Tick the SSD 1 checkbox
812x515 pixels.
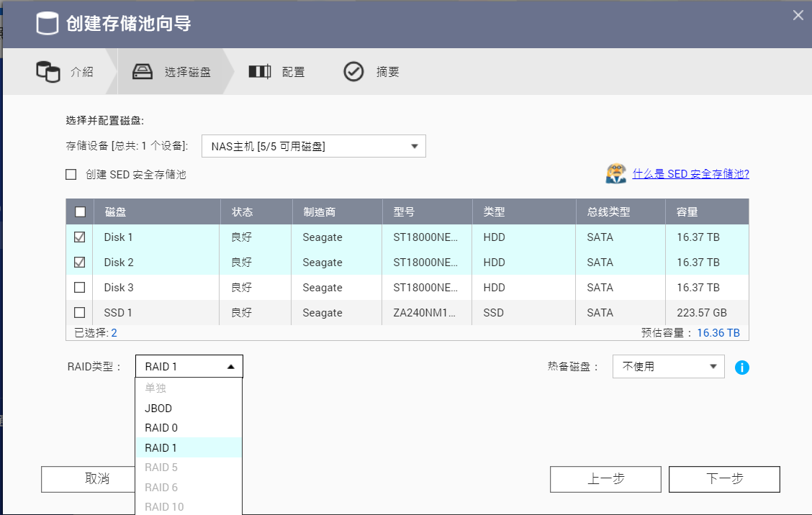coord(80,313)
